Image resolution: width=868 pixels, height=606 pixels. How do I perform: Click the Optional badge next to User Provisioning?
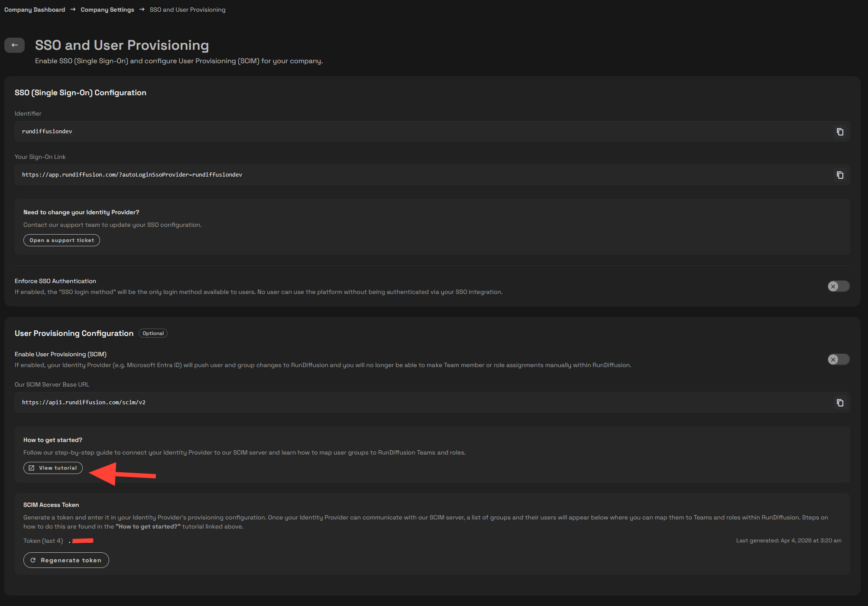pos(152,333)
